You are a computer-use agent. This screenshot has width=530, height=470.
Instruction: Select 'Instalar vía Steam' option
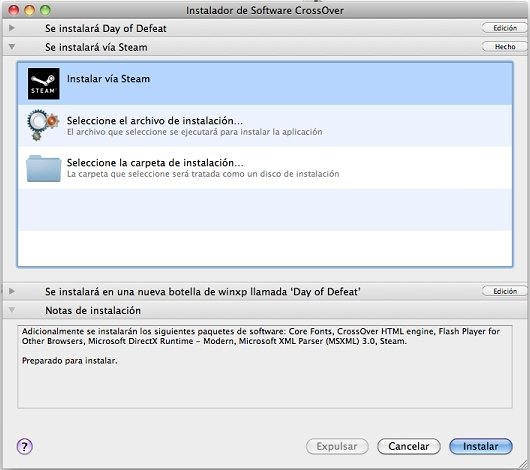click(265, 84)
